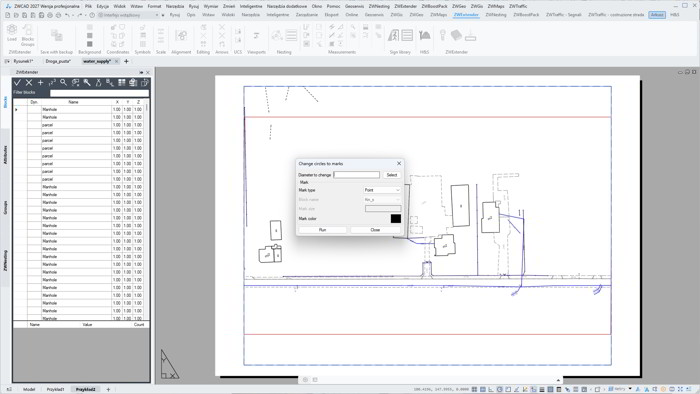700x394 pixels.
Task: Click the Filter blocks input field
Action: [99, 93]
